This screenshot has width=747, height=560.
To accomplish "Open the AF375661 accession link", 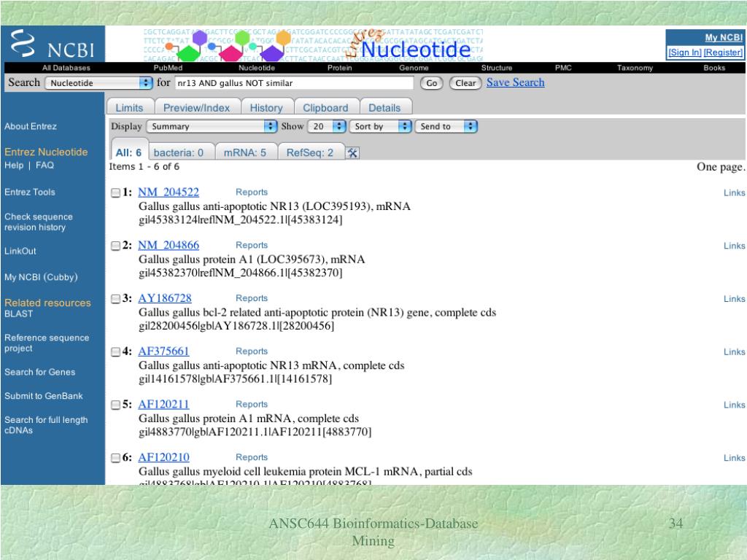I will [164, 351].
